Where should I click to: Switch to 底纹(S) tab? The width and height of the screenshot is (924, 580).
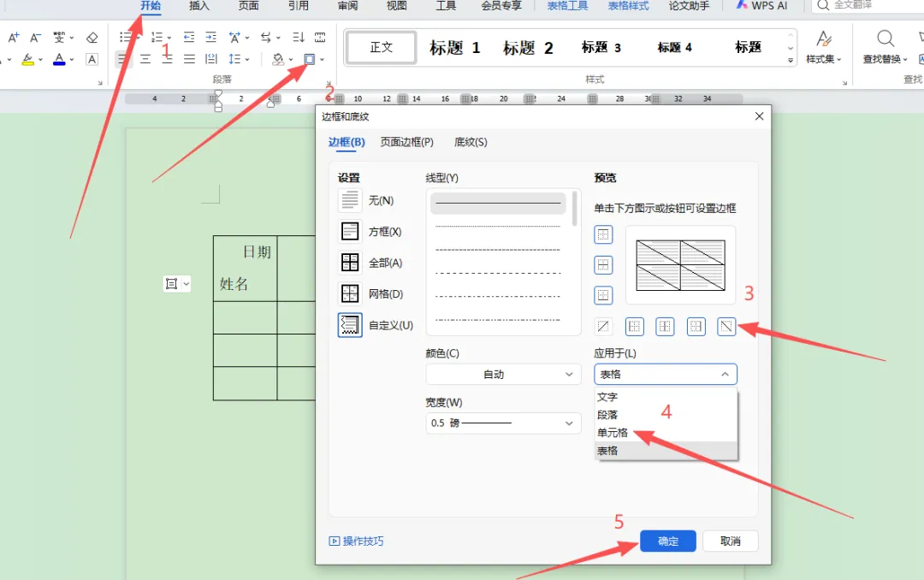pyautogui.click(x=471, y=142)
